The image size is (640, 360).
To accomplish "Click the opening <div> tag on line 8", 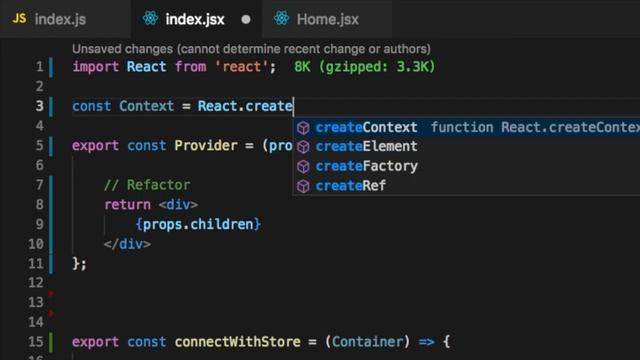I will tap(178, 204).
